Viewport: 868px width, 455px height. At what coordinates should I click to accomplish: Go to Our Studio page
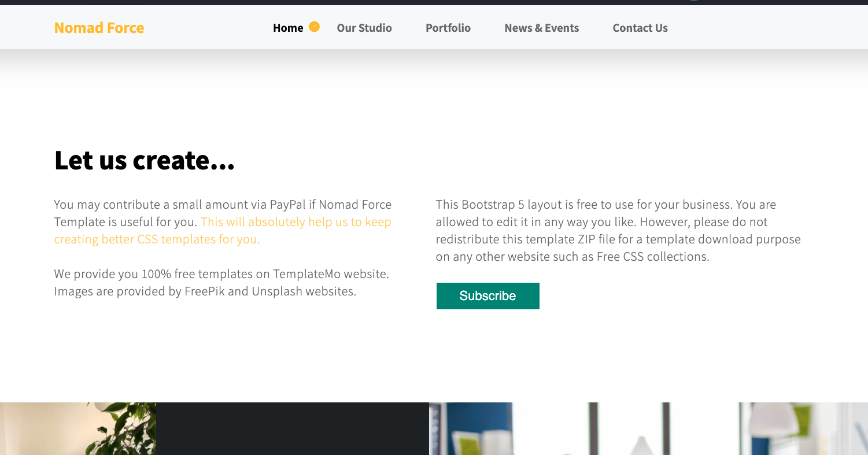pos(364,28)
